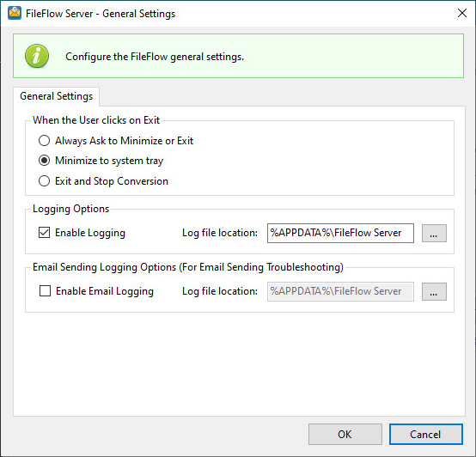Check the Enable Email Logging checkbox
476x457 pixels.
tap(45, 291)
